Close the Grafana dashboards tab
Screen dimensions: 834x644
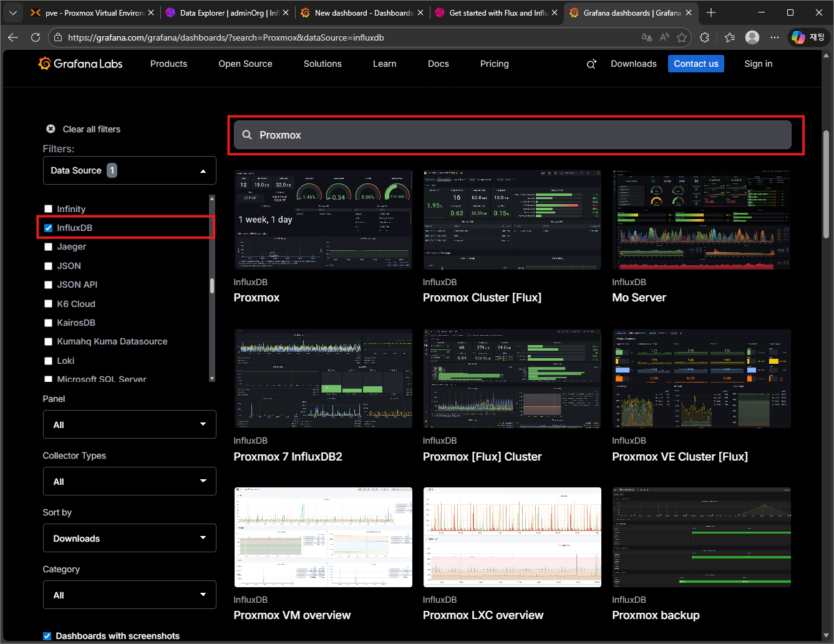(x=689, y=12)
